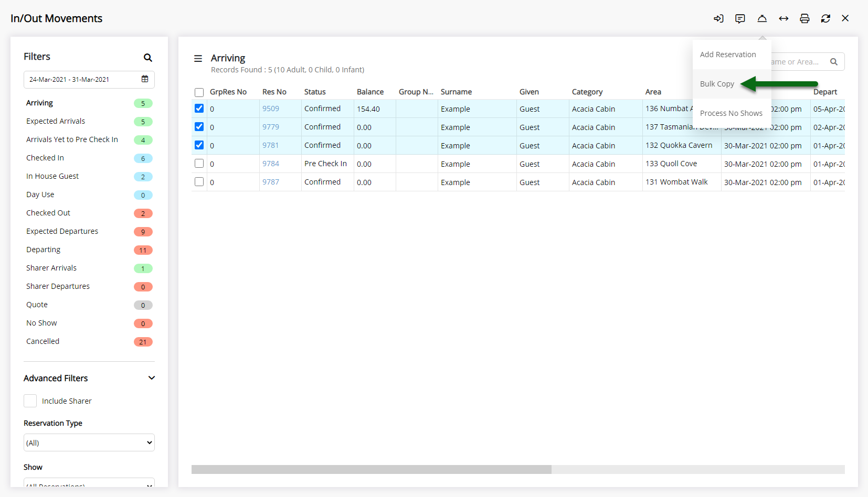Uncheck the checkbox for reservation 9779

(199, 127)
